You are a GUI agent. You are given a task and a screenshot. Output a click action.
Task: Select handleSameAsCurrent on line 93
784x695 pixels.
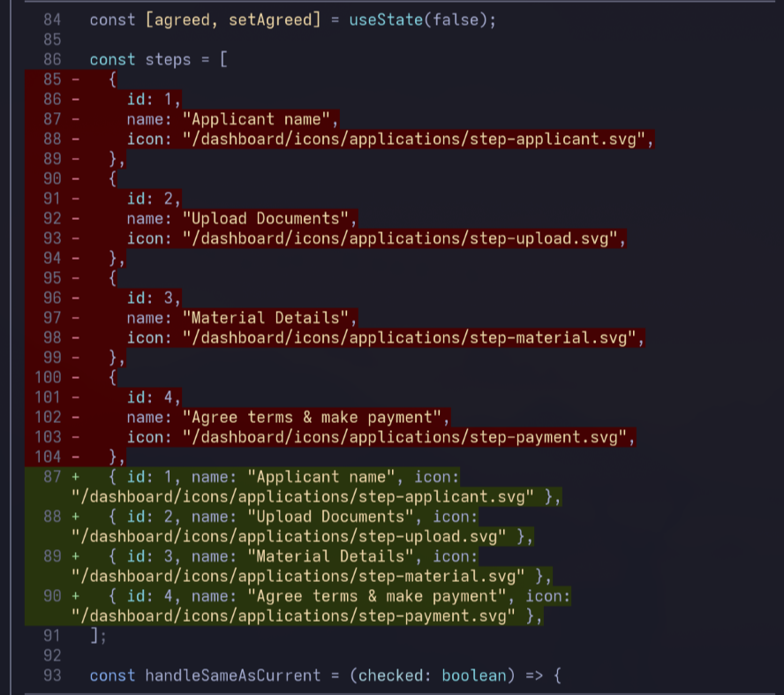click(233, 676)
